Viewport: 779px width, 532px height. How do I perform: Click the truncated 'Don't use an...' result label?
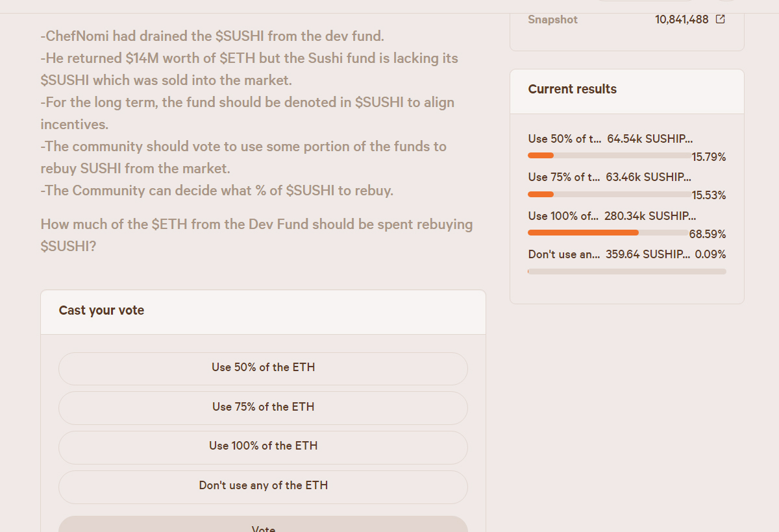pos(564,254)
